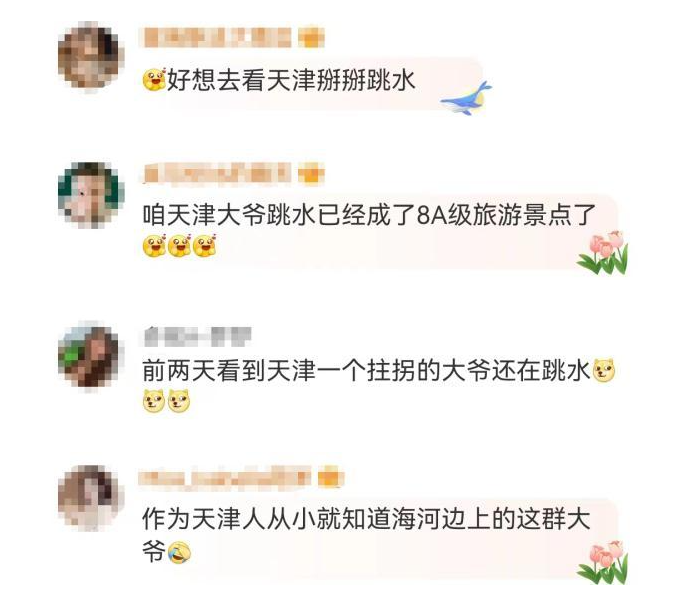Click the orange badge beside the fourth username
678x605 pixels.
pyautogui.click(x=331, y=478)
